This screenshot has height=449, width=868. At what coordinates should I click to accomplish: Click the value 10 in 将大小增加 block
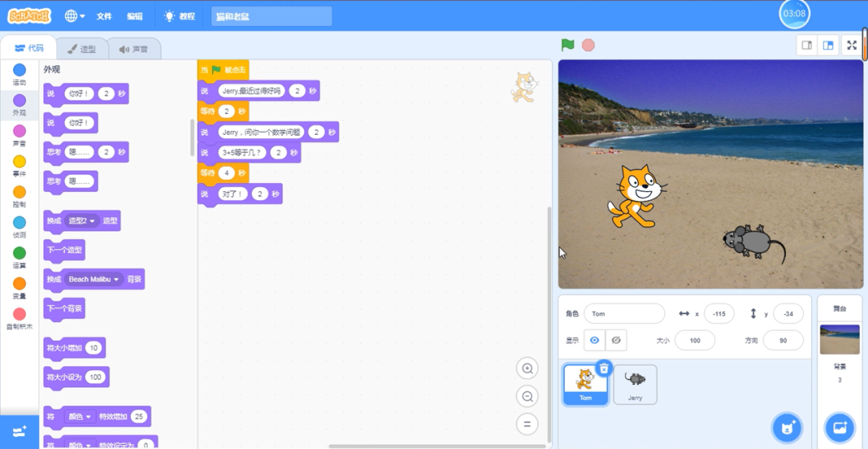93,348
